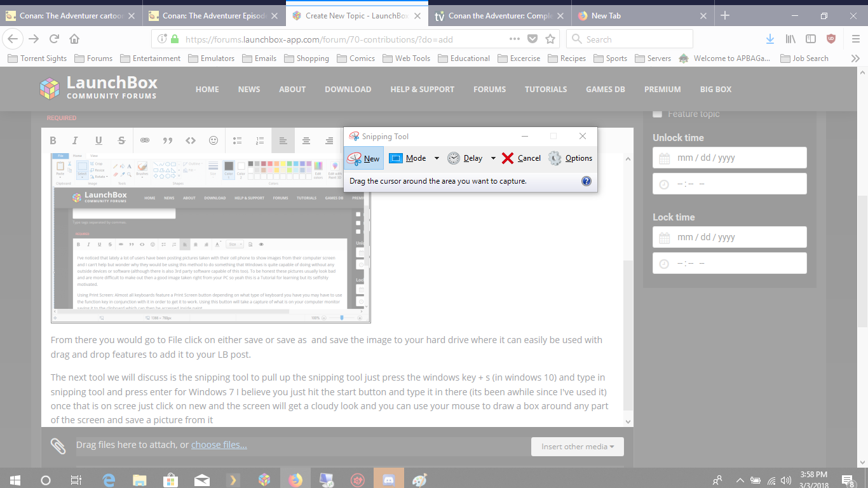Toggle underline formatting in the forum editor
868x488 pixels.
pos(98,140)
